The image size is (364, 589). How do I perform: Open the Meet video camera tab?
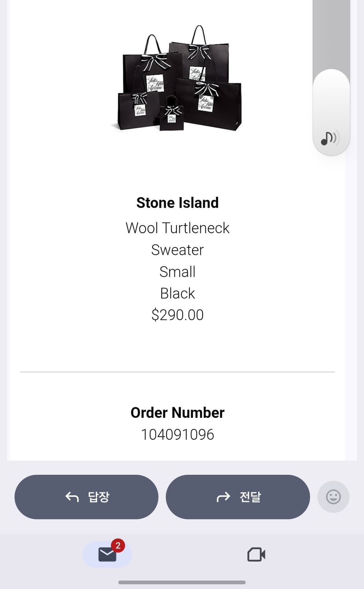[256, 554]
